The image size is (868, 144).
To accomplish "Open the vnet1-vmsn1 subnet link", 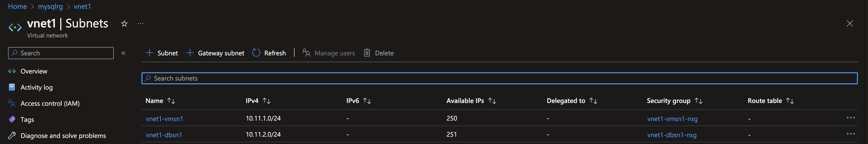I will 164,119.
